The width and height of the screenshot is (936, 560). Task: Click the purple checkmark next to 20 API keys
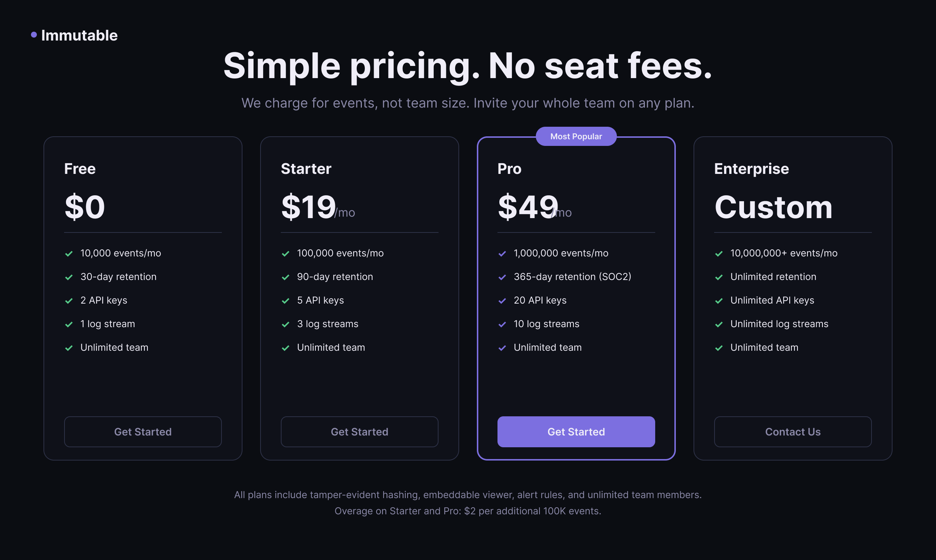pos(502,301)
